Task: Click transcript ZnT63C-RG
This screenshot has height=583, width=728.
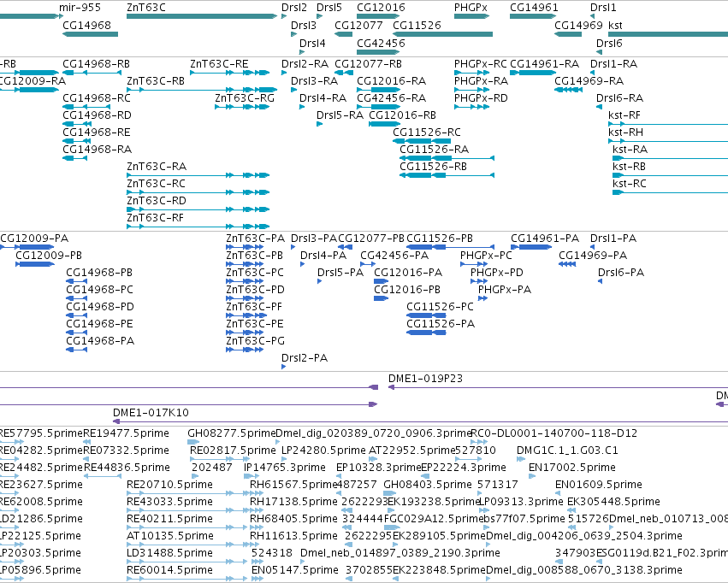Action: 245,97
